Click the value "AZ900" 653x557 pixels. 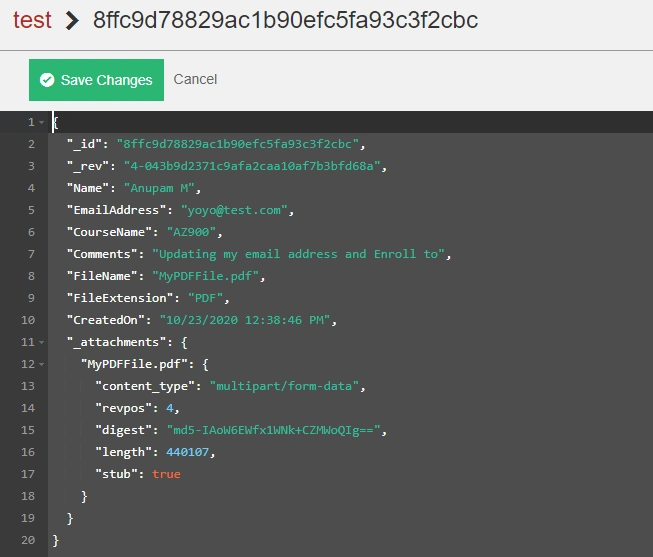pos(192,232)
